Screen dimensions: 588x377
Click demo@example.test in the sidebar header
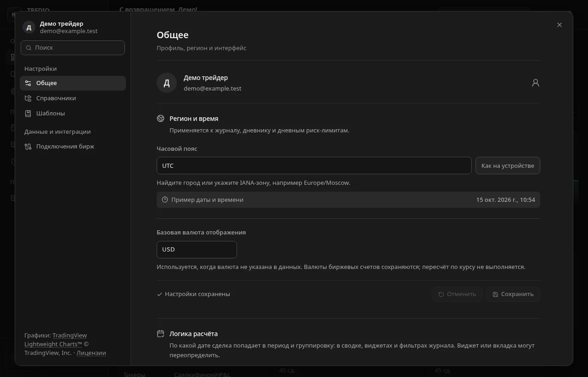coord(69,31)
